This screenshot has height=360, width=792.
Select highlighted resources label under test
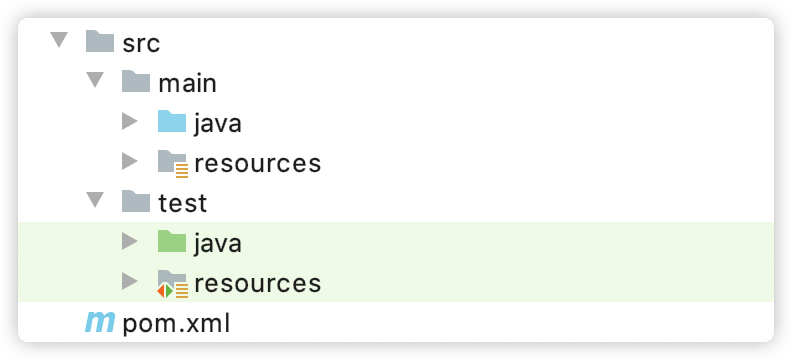258,283
